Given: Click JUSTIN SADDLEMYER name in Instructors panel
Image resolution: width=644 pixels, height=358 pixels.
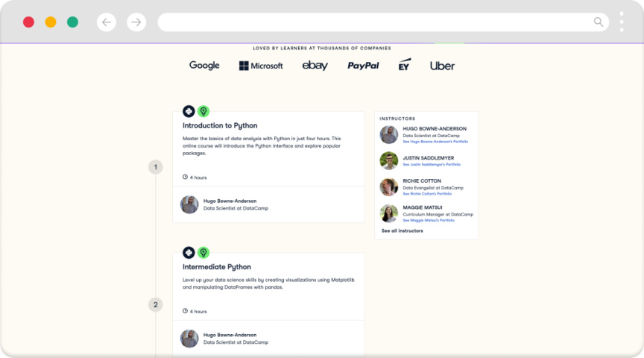Looking at the screenshot, I should tap(429, 158).
